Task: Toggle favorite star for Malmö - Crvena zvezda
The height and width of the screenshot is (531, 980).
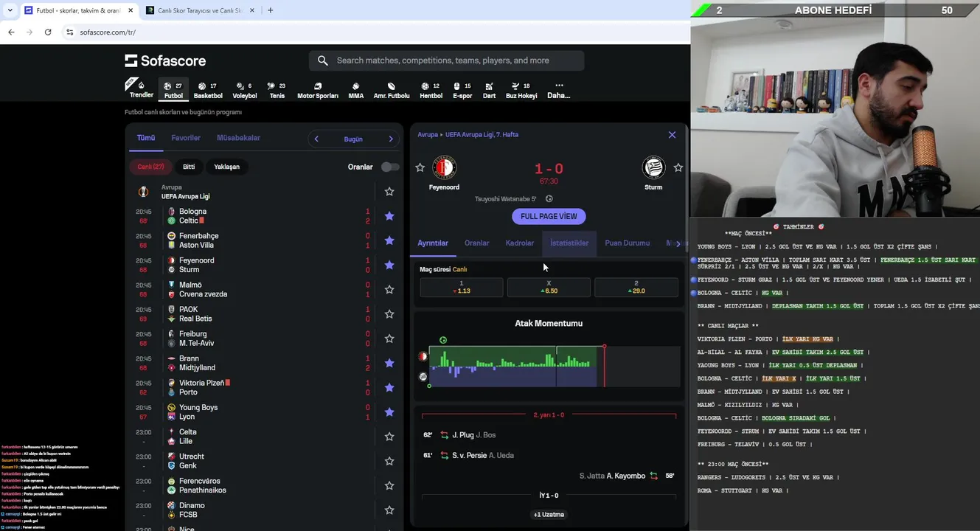Action: pos(389,289)
